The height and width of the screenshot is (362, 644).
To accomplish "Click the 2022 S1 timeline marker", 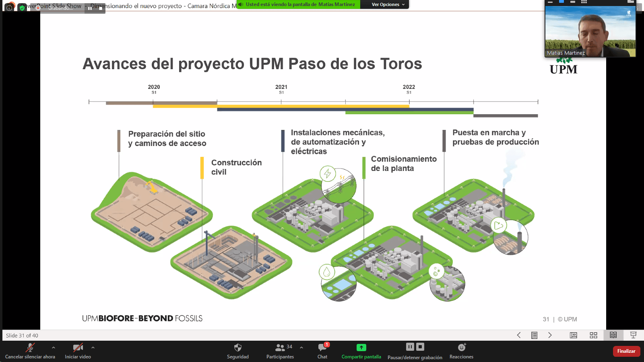I will tap(409, 89).
